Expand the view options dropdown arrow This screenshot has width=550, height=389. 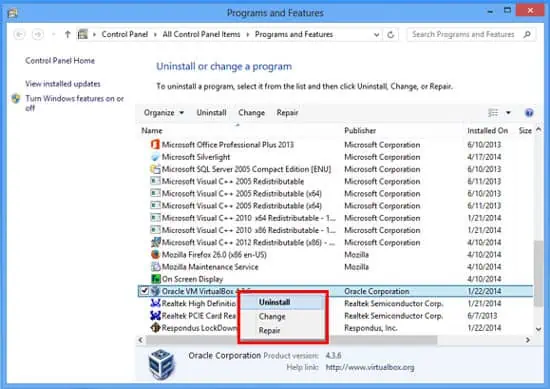pyautogui.click(x=508, y=113)
